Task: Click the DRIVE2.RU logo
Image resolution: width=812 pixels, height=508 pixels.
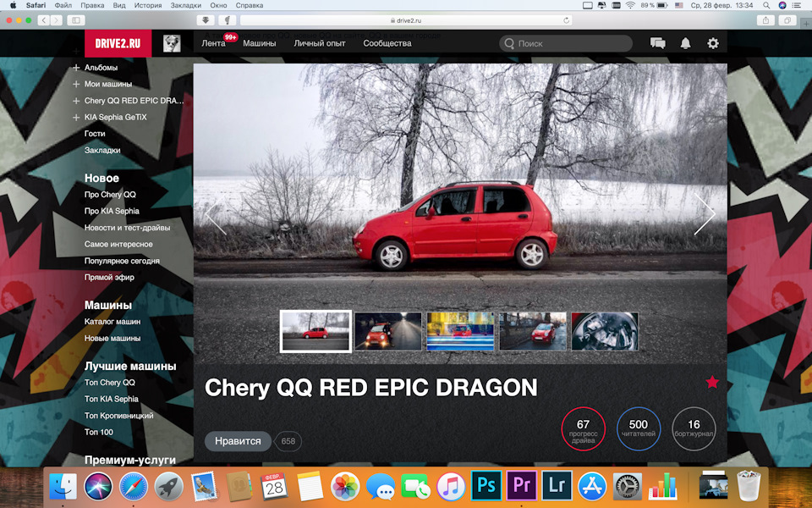Action: [118, 43]
